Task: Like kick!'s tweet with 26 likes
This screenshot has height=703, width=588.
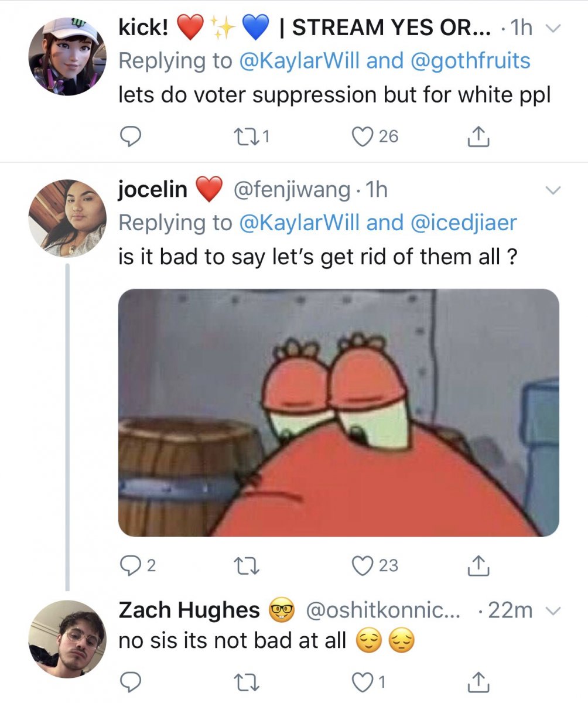Action: point(363,136)
